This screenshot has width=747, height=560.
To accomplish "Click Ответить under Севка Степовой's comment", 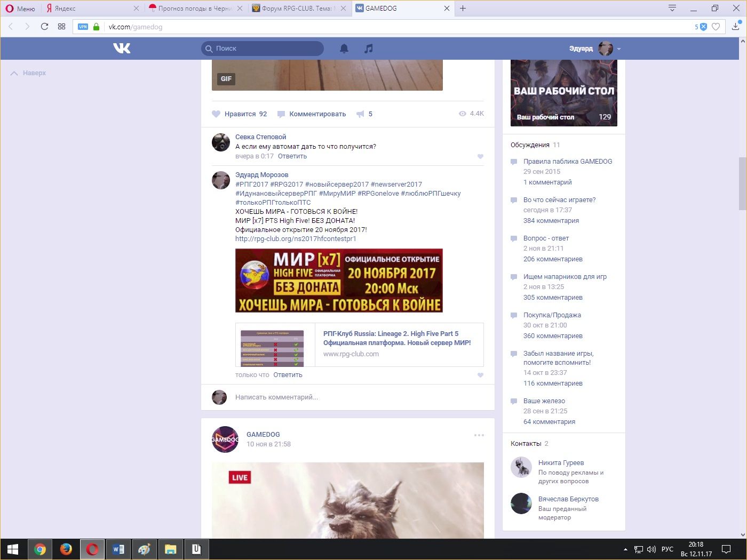I will coord(292,156).
